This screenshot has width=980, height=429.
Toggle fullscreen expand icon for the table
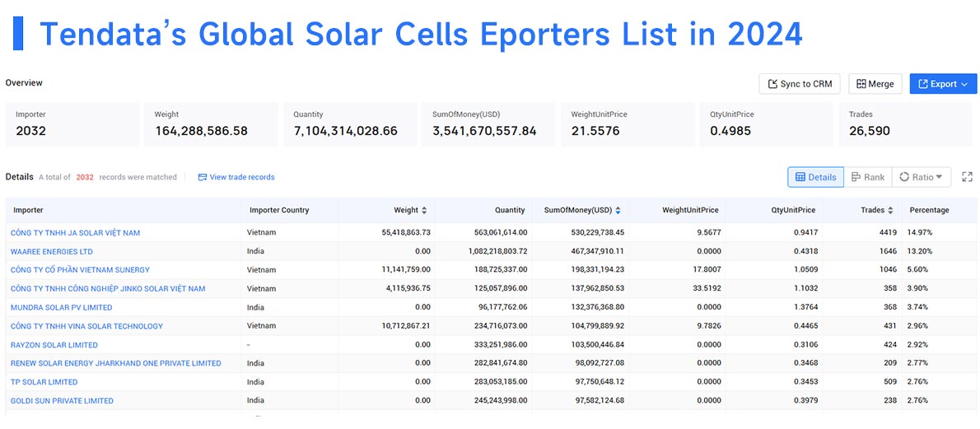(x=967, y=177)
